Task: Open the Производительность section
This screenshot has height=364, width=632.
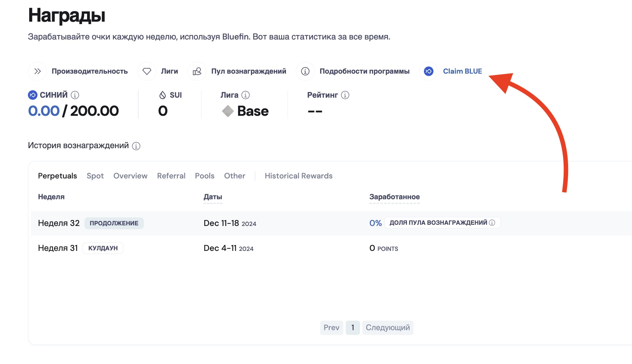Action: point(89,71)
